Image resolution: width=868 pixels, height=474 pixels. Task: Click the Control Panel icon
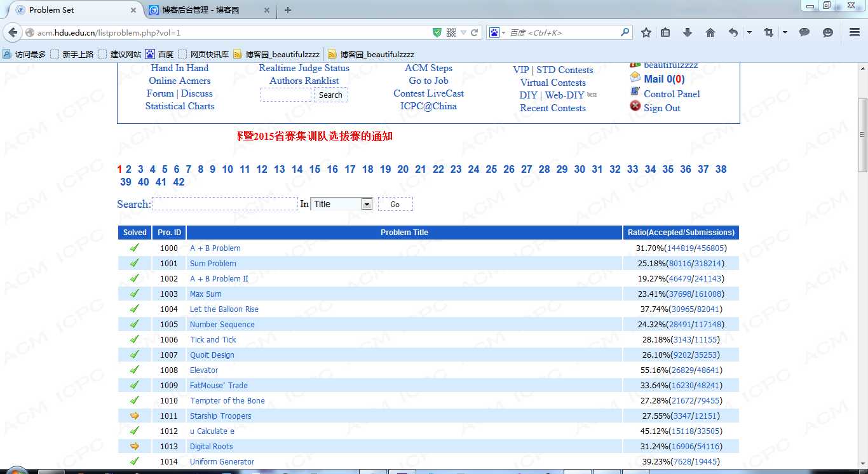point(635,92)
